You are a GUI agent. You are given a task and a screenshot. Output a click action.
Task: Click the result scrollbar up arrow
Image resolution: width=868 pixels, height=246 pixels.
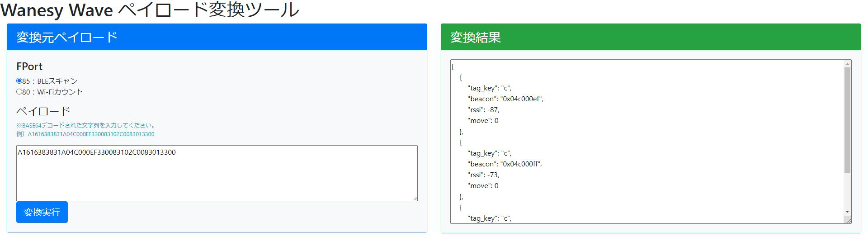click(847, 64)
